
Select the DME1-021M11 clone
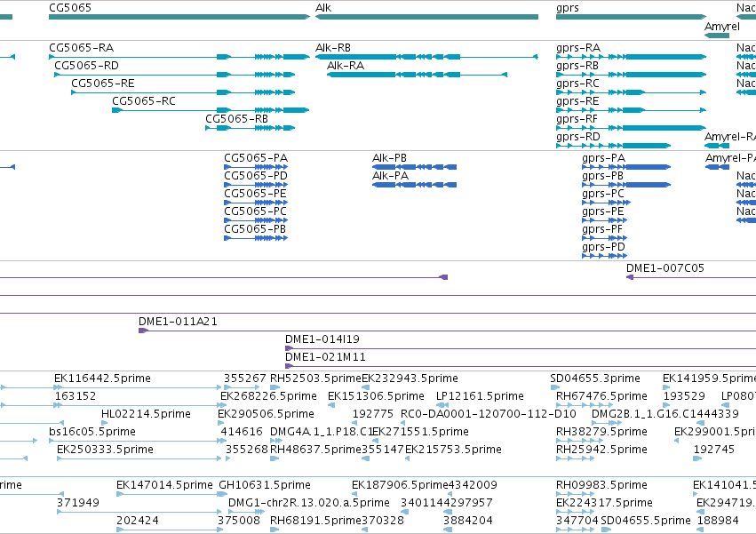coord(521,367)
